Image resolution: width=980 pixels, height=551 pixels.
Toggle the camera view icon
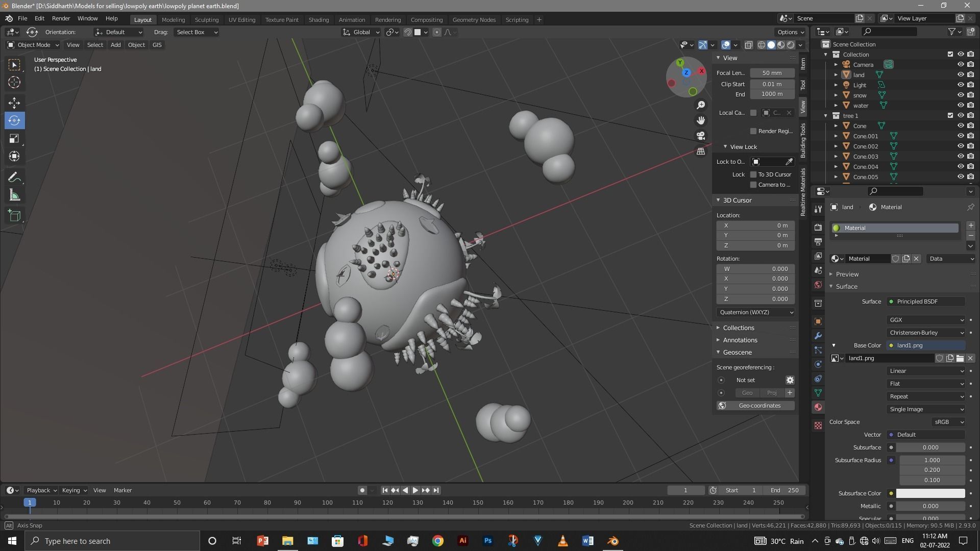701,136
